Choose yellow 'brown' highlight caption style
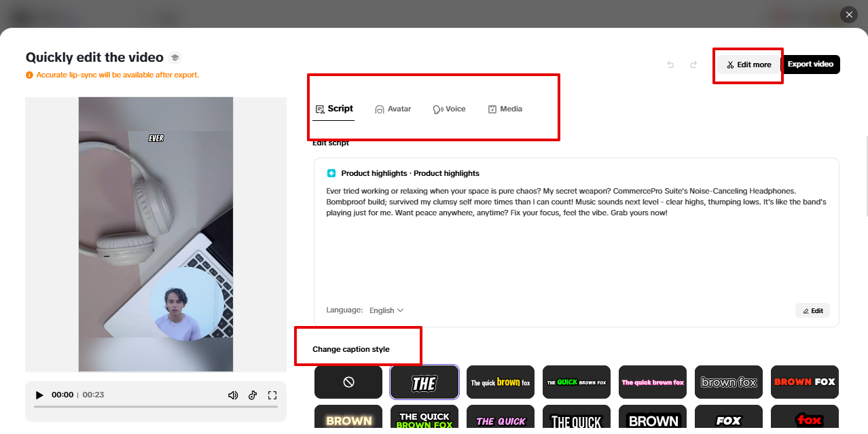868x434 pixels. point(501,382)
